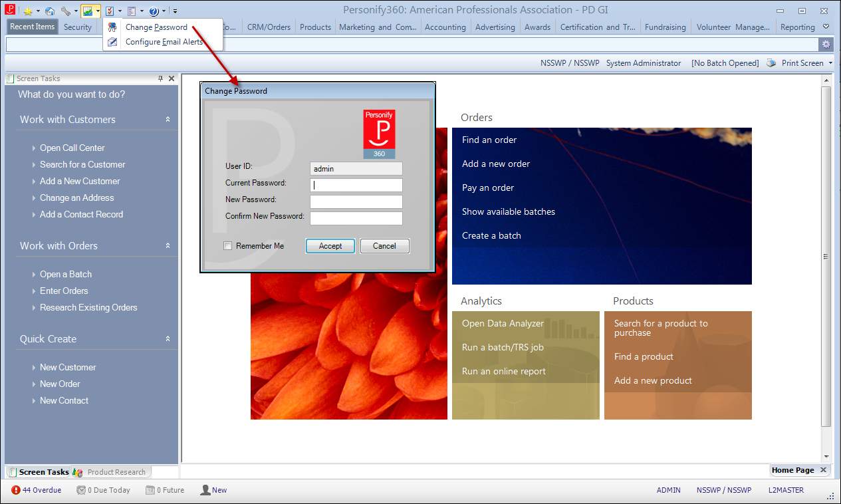Click the document list toolbar icon

(x=132, y=11)
